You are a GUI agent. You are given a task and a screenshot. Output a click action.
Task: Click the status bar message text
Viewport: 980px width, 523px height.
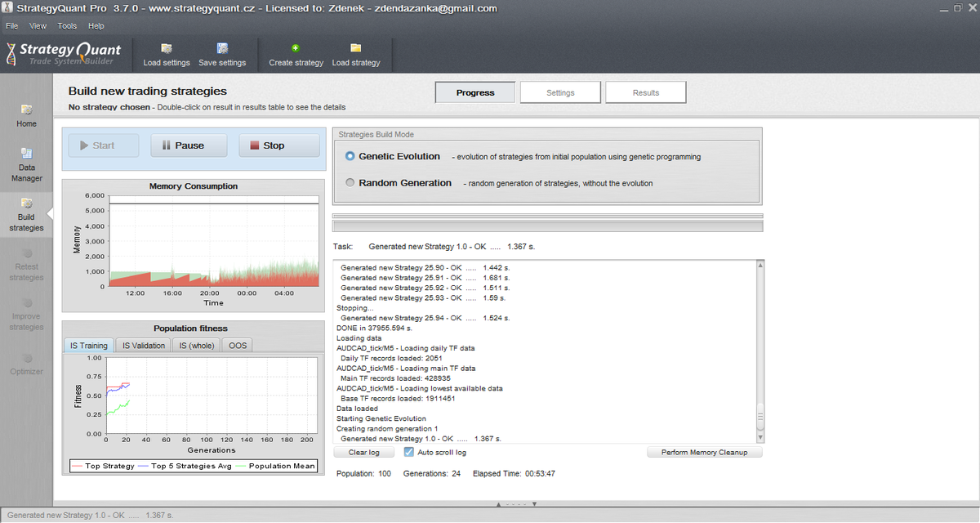pyautogui.click(x=89, y=516)
